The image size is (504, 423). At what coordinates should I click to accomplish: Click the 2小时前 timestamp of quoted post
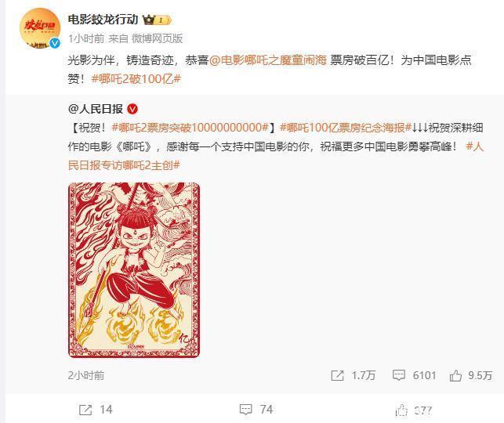click(x=86, y=375)
